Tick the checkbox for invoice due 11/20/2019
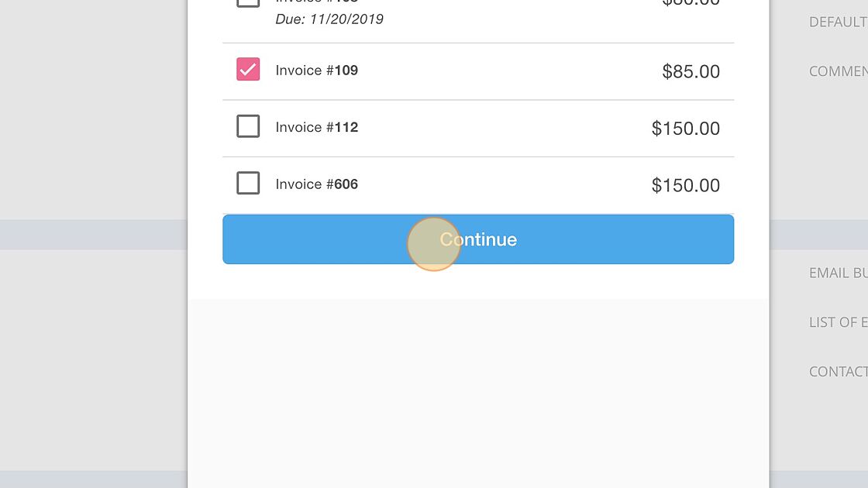868x488 pixels. pyautogui.click(x=248, y=3)
